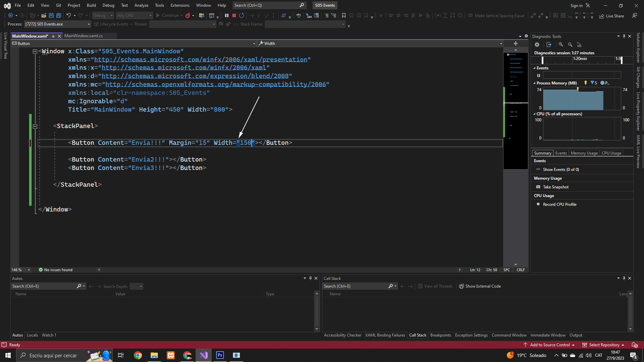The width and height of the screenshot is (644, 362).
Task: Collapse the Process Memory graph section
Action: click(535, 83)
